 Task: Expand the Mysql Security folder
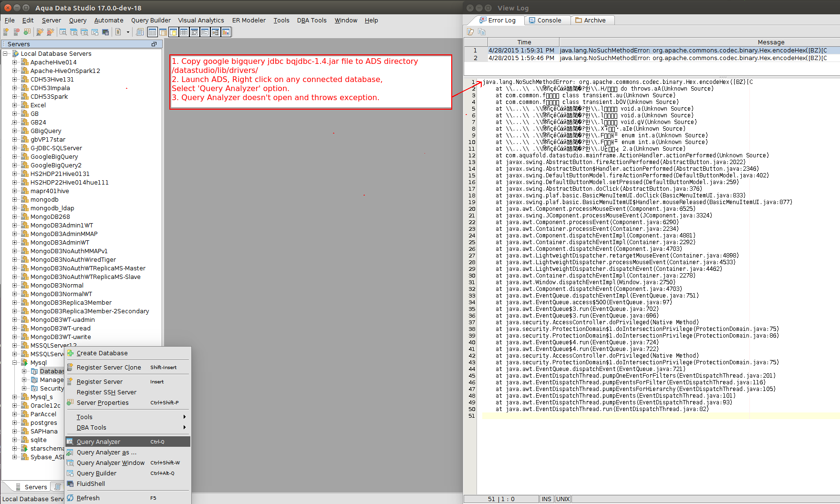(x=24, y=388)
